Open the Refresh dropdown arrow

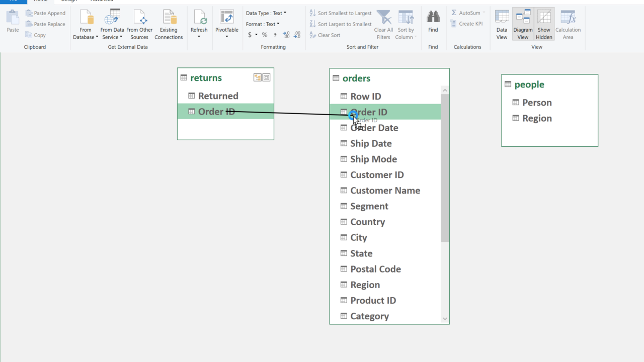pos(199,37)
